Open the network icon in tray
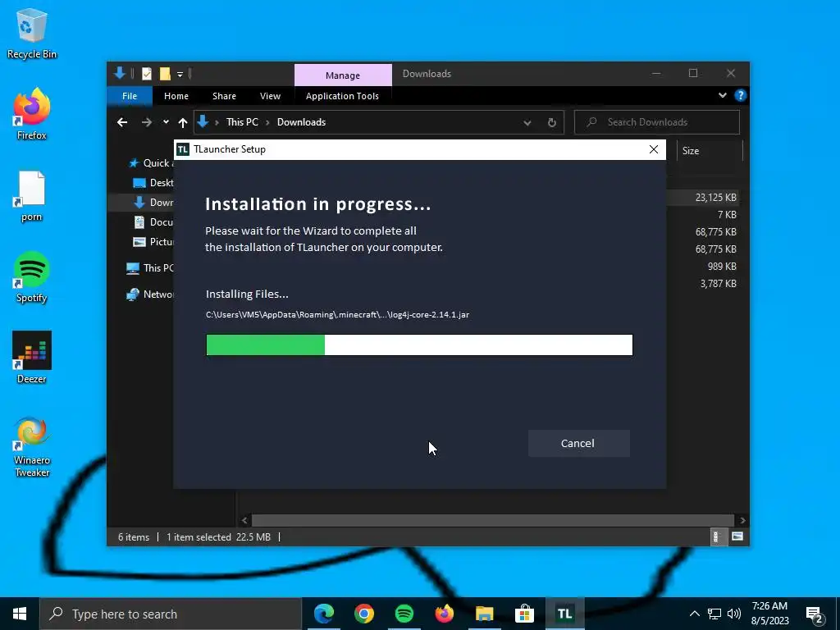This screenshot has width=840, height=630. (714, 614)
